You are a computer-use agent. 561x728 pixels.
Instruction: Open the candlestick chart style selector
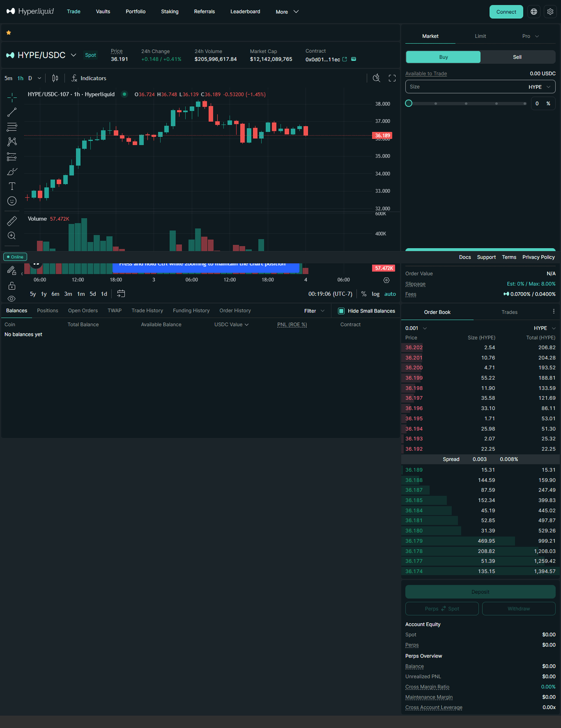click(55, 78)
